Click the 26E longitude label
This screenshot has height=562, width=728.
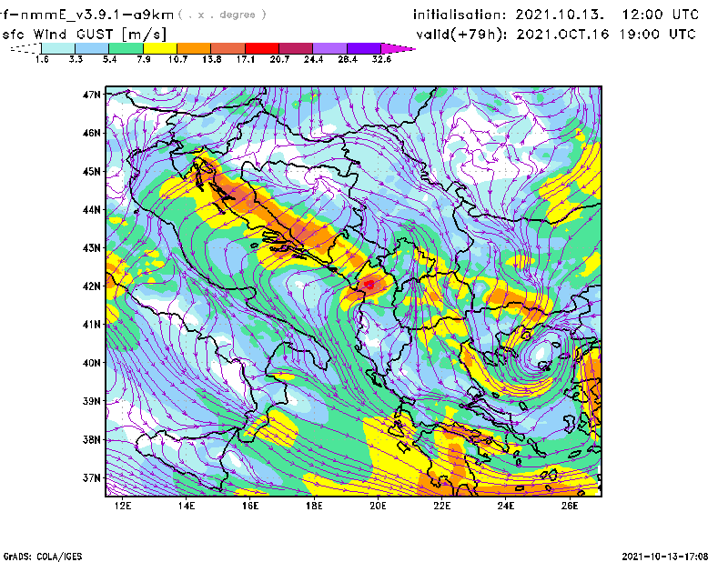pyautogui.click(x=570, y=506)
